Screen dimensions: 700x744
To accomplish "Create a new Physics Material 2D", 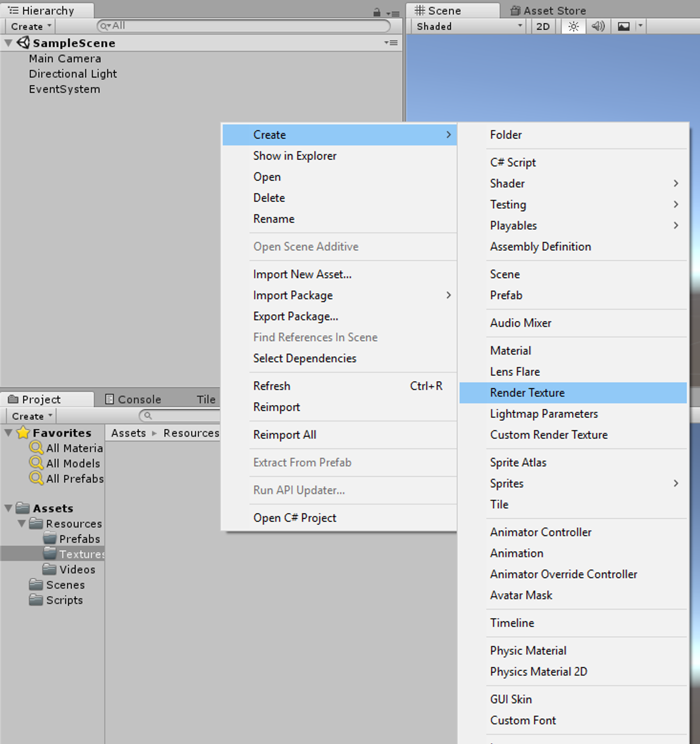I will (x=573, y=672).
